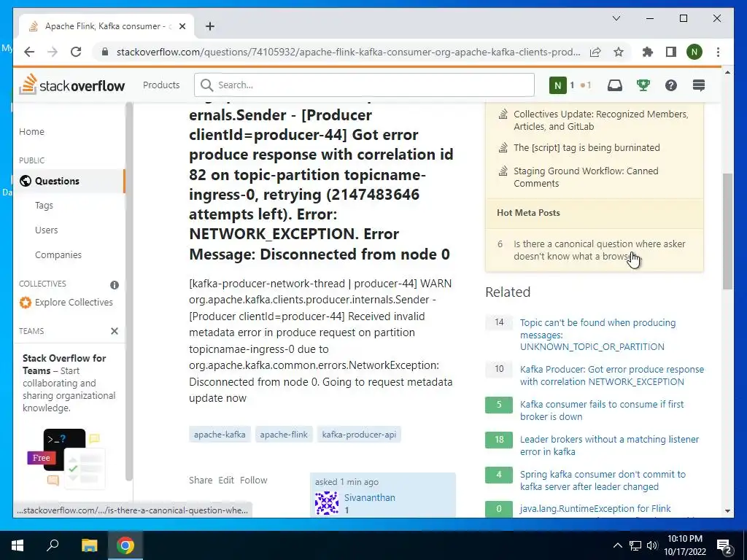The width and height of the screenshot is (747, 560).
Task: Click the apache-flink tag
Action: click(x=284, y=435)
